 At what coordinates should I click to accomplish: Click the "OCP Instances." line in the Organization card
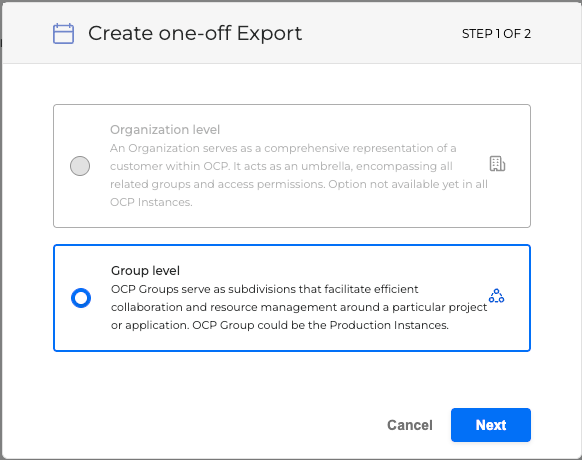click(x=151, y=202)
